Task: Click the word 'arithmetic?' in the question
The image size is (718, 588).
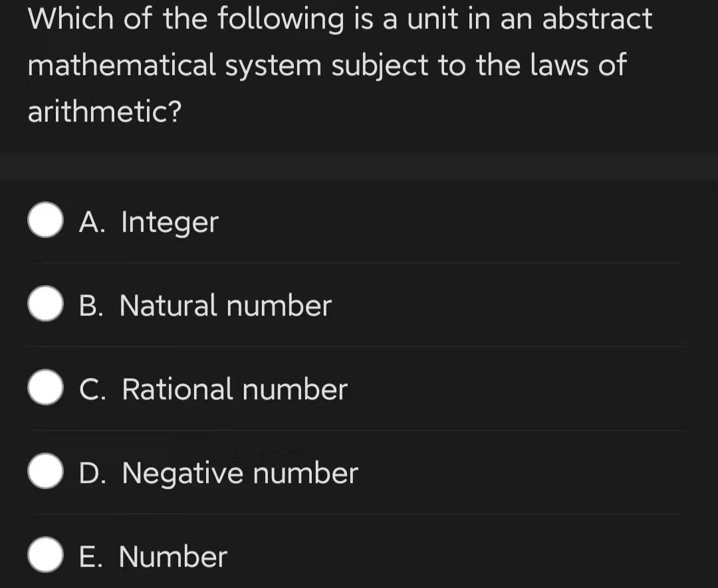Action: coord(104,112)
